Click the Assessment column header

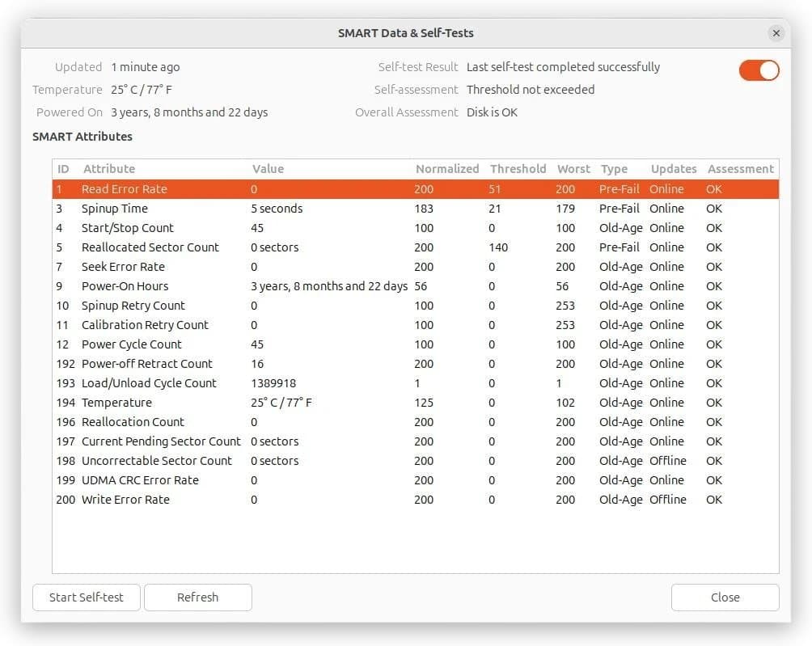point(740,169)
